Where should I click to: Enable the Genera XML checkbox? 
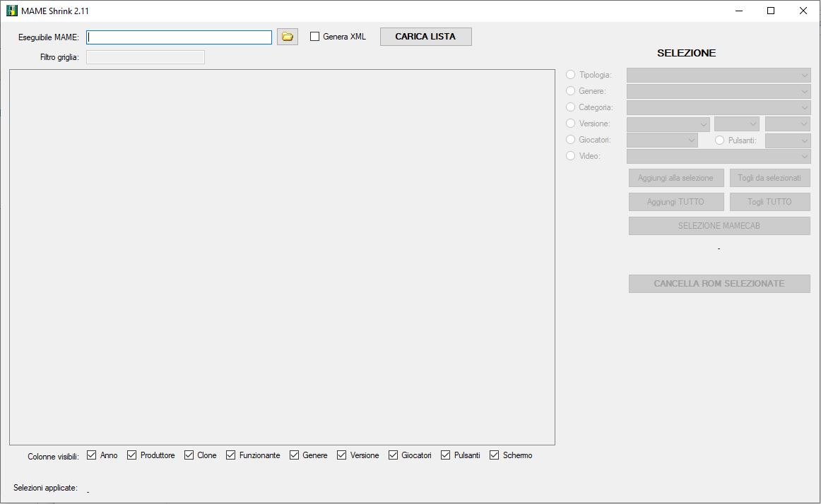314,37
